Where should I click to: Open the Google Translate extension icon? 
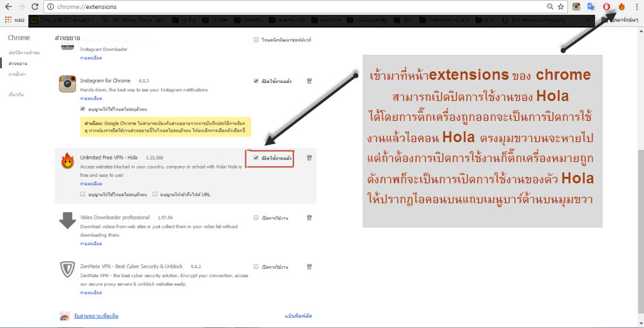[591, 6]
